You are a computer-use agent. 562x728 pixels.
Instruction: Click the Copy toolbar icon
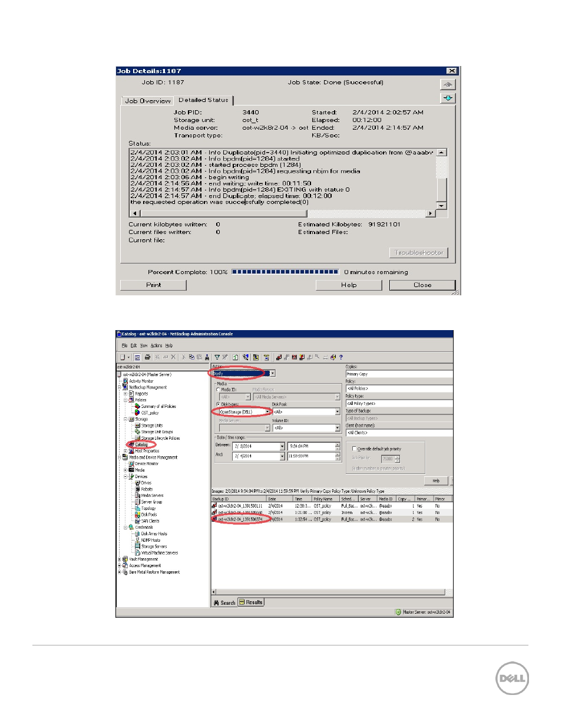click(x=191, y=357)
